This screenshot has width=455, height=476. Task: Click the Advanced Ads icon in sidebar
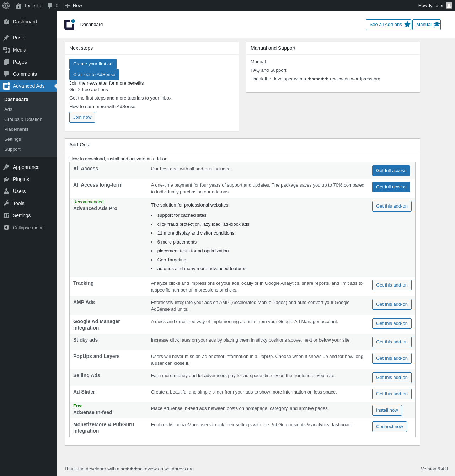coord(6,86)
